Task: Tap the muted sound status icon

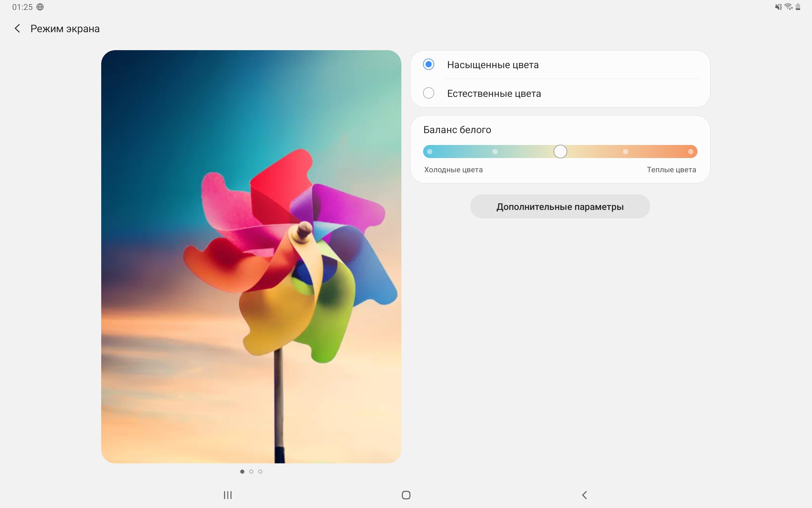Action: [778, 7]
